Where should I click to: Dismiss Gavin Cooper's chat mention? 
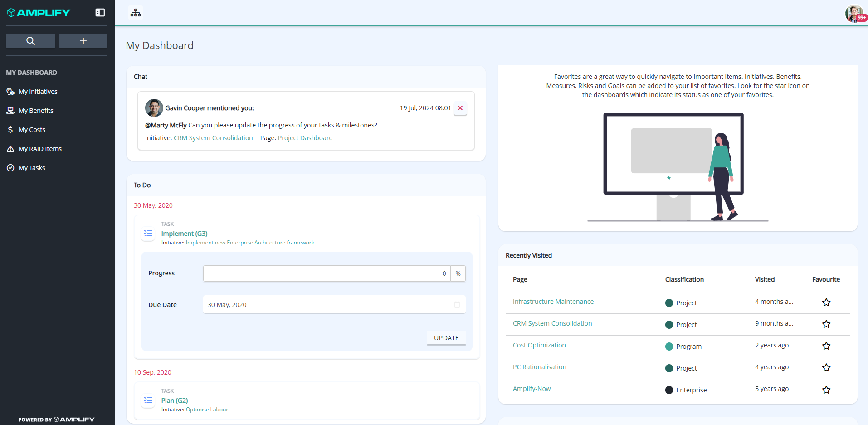460,108
